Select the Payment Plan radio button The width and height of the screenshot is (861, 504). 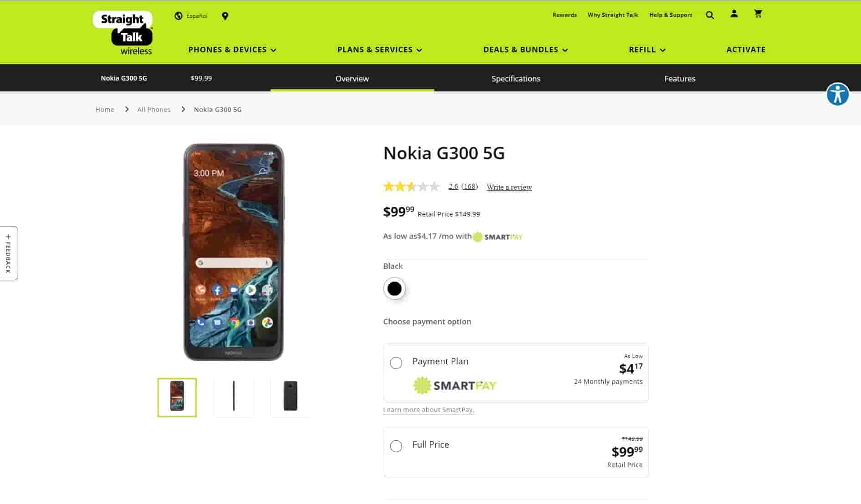(396, 363)
